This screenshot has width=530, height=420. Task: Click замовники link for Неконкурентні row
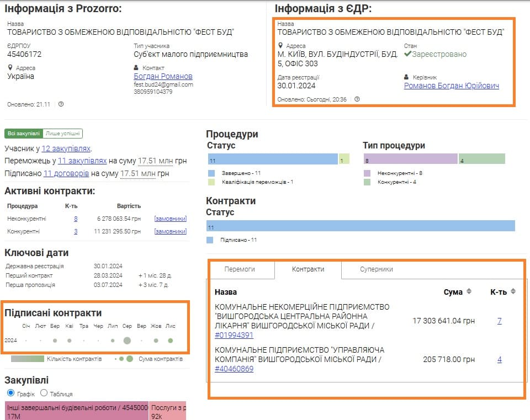click(x=170, y=219)
